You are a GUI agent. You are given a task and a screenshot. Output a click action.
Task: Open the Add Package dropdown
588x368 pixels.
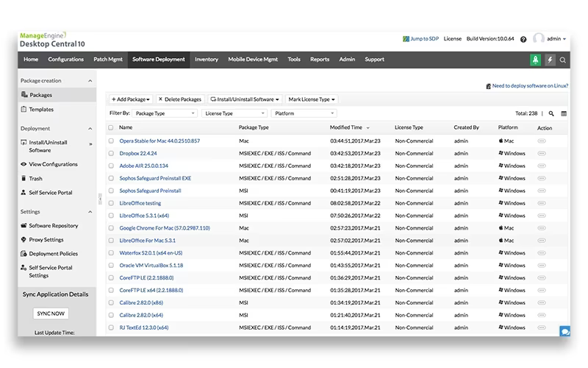click(131, 99)
